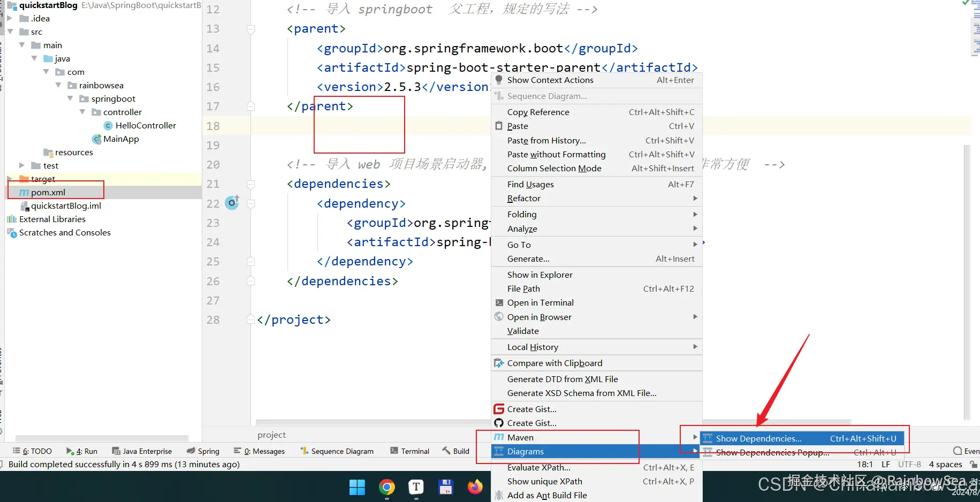Click the red G Create Gist icon

pyautogui.click(x=499, y=409)
